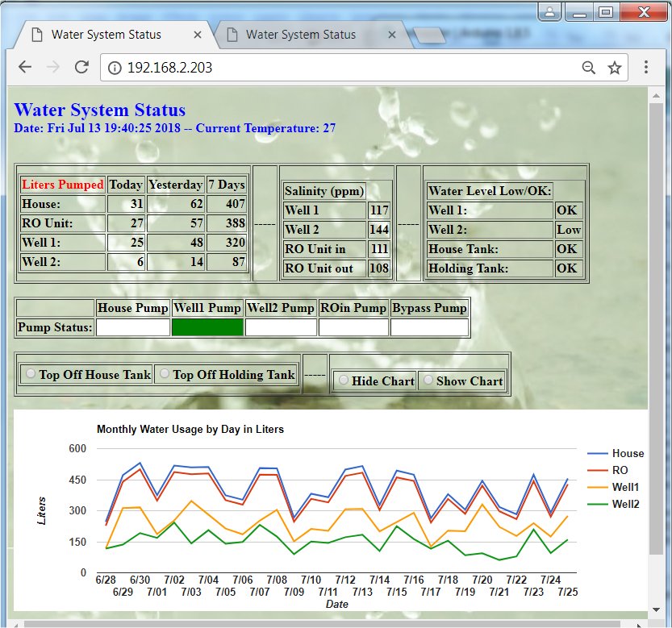Viewport: 672px width, 628px height.
Task: Open the Chrome three-dot menu
Action: pyautogui.click(x=646, y=68)
